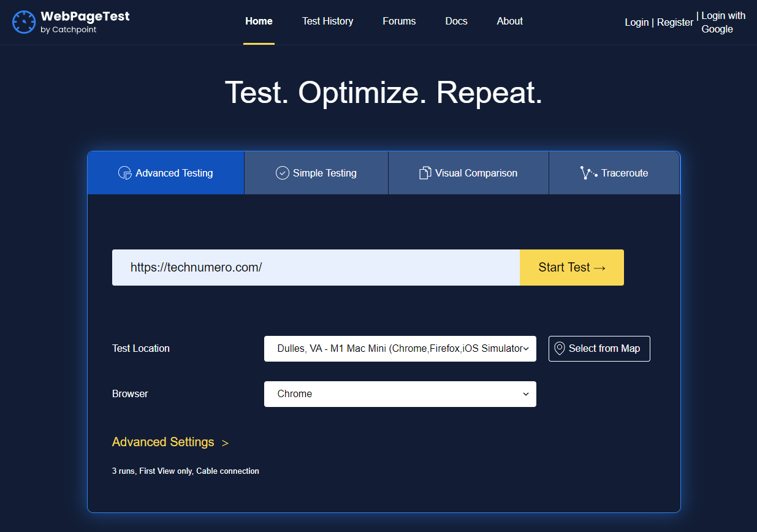Click the Start Test button
The image size is (757, 532).
click(x=571, y=267)
